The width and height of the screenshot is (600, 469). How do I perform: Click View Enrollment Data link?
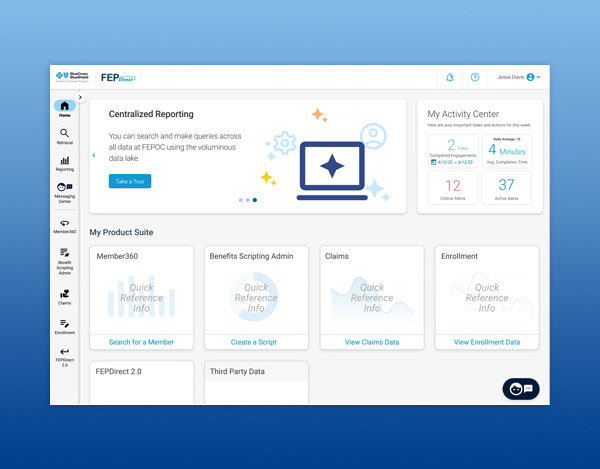point(487,342)
